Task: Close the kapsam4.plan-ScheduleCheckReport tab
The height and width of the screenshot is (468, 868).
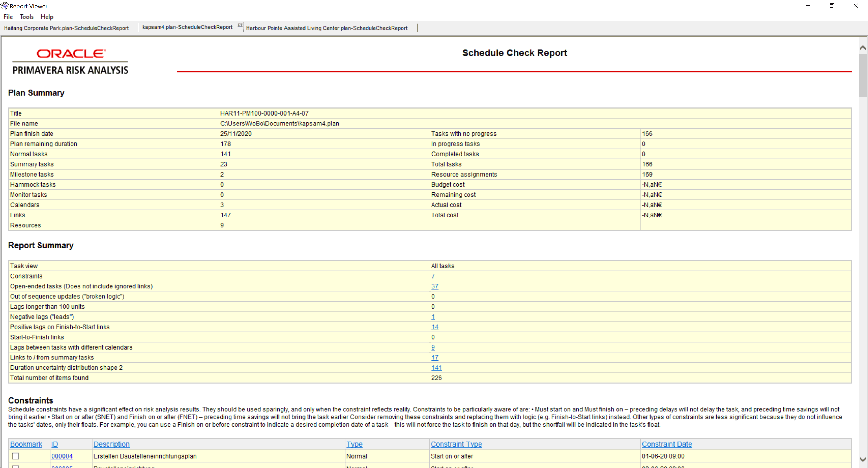Action: click(240, 25)
